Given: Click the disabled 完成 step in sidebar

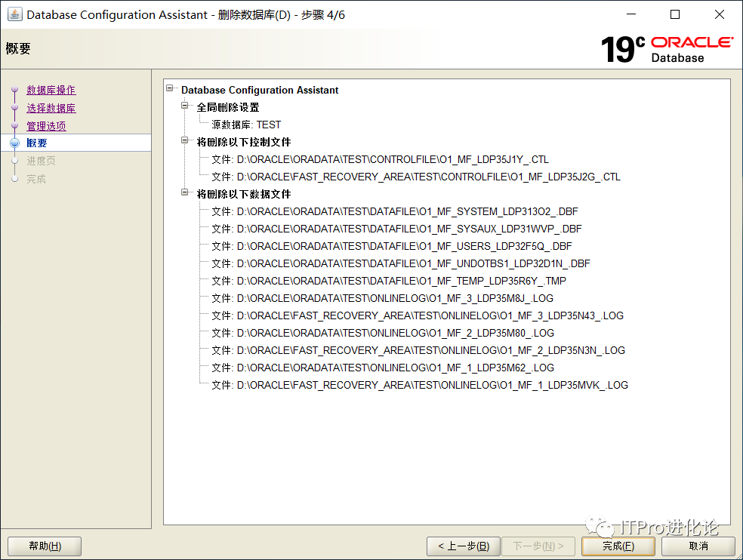Looking at the screenshot, I should (36, 179).
